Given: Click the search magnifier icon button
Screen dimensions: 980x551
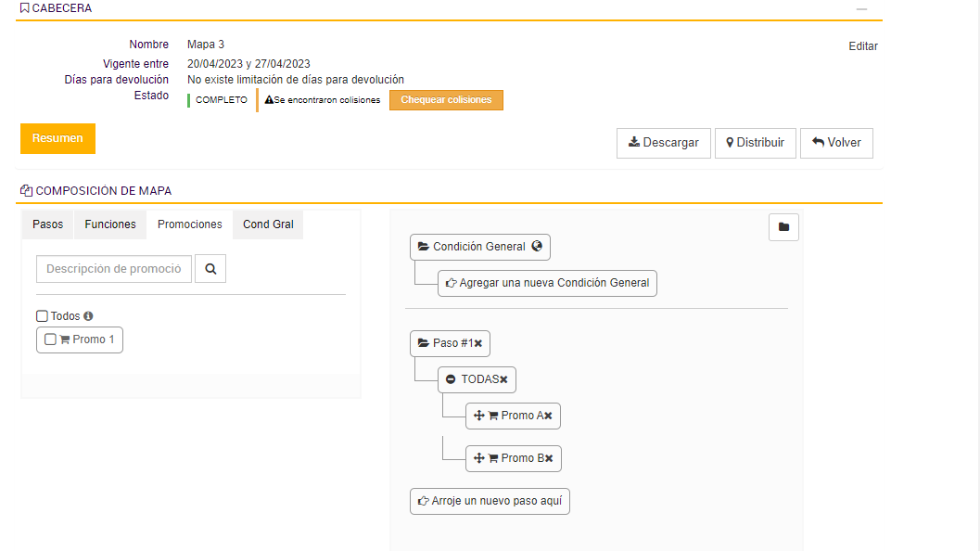Looking at the screenshot, I should tap(210, 269).
